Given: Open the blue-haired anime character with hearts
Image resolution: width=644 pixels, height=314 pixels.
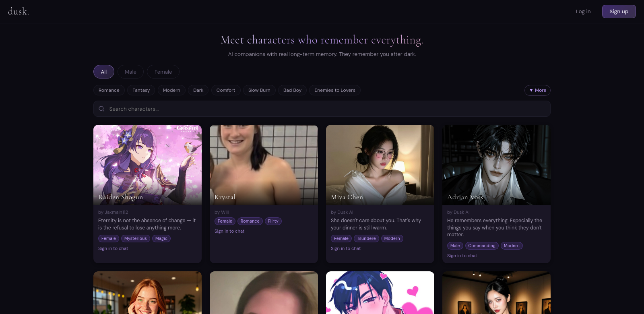Looking at the screenshot, I should (380, 293).
